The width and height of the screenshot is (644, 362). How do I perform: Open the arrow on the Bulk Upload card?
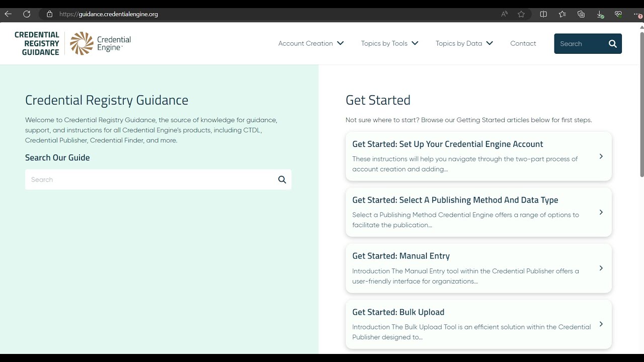click(x=601, y=324)
